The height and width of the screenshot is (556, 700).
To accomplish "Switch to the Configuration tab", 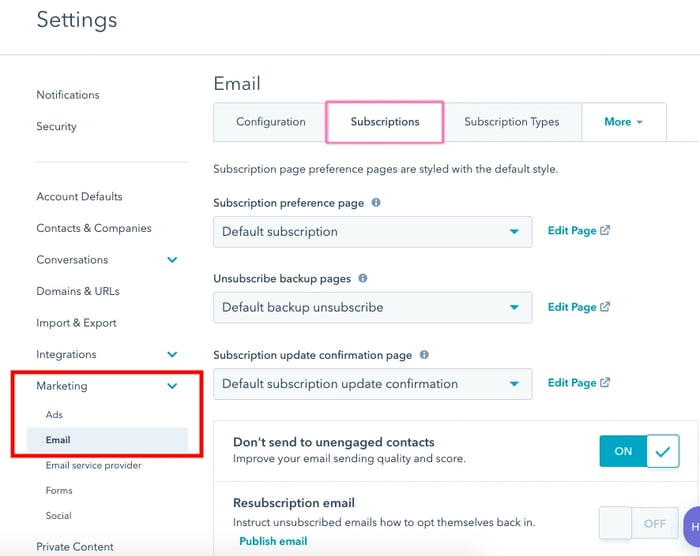I will (270, 122).
